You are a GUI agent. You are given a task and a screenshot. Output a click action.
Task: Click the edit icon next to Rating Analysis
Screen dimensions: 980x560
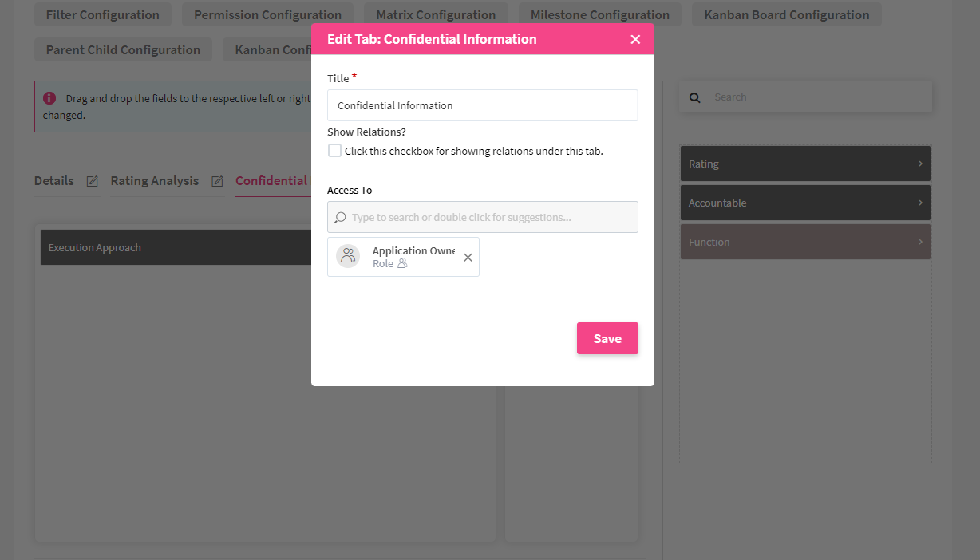217,181
